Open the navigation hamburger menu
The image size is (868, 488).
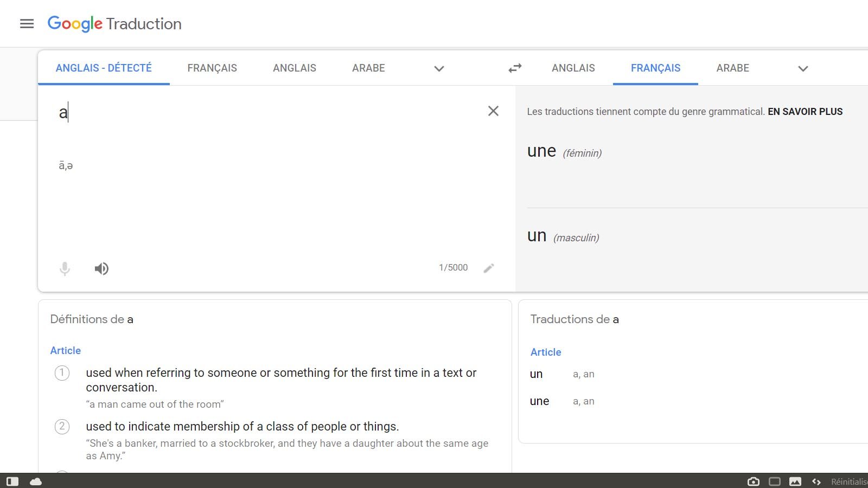27,24
